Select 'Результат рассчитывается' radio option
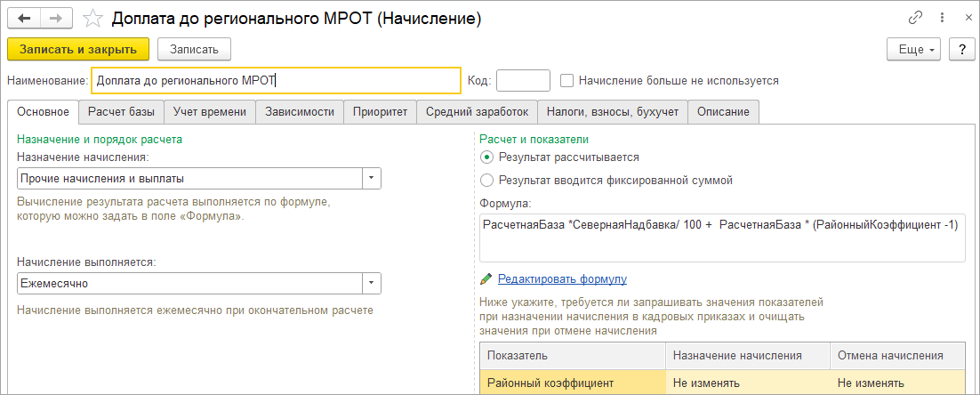The width and height of the screenshot is (980, 395). [486, 157]
